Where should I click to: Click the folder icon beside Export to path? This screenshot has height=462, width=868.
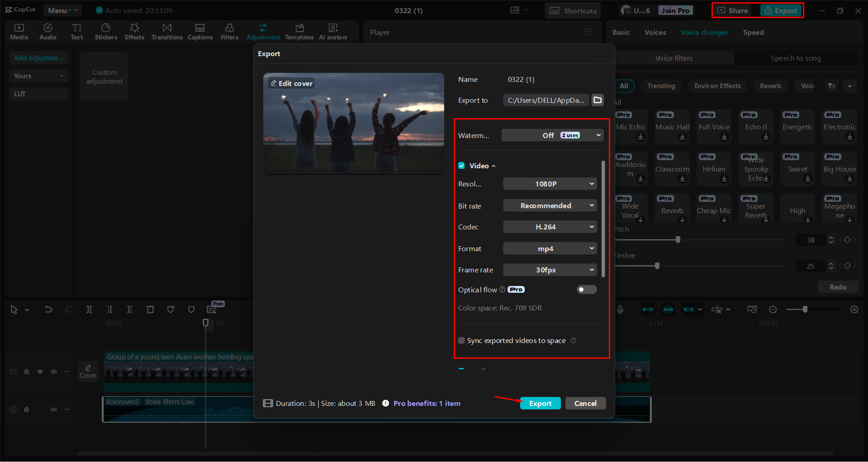pyautogui.click(x=598, y=100)
